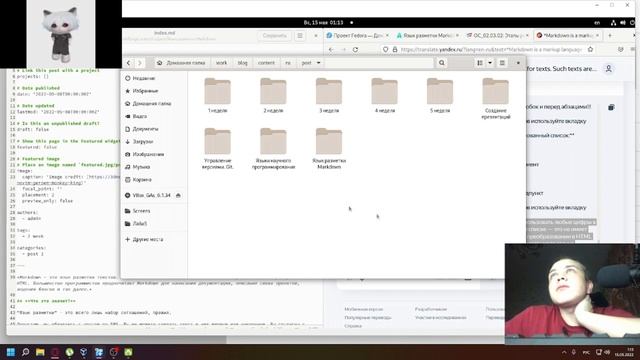
Task: Open the Yandex user profile icon
Action: point(608,69)
